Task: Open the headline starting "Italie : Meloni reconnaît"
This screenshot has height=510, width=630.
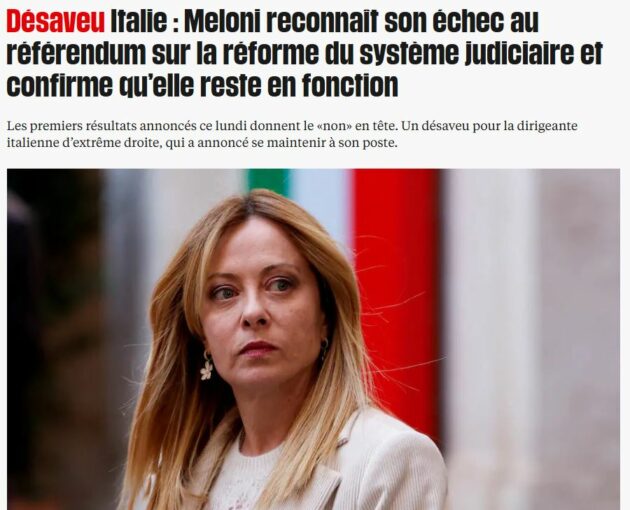Action: pos(305,53)
